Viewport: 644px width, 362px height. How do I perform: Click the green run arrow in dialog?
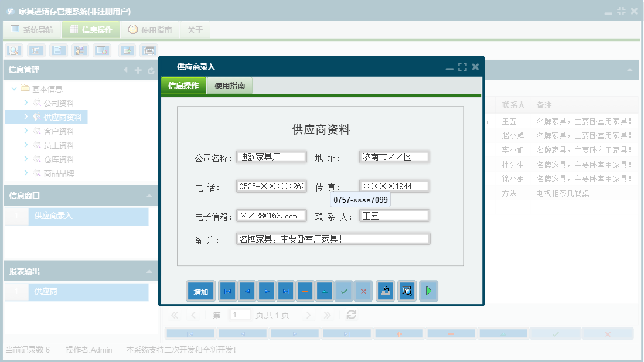(428, 291)
